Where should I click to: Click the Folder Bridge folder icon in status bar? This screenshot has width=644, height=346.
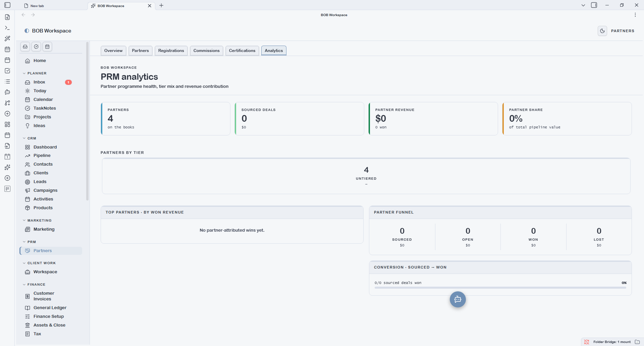(637, 342)
